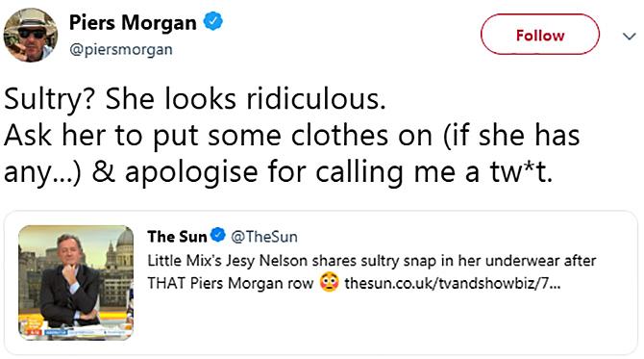Screen dimensions: 644x359
Task: Click the 'Sultry? She looks ridiculous.' tweet line
Action: (195, 99)
